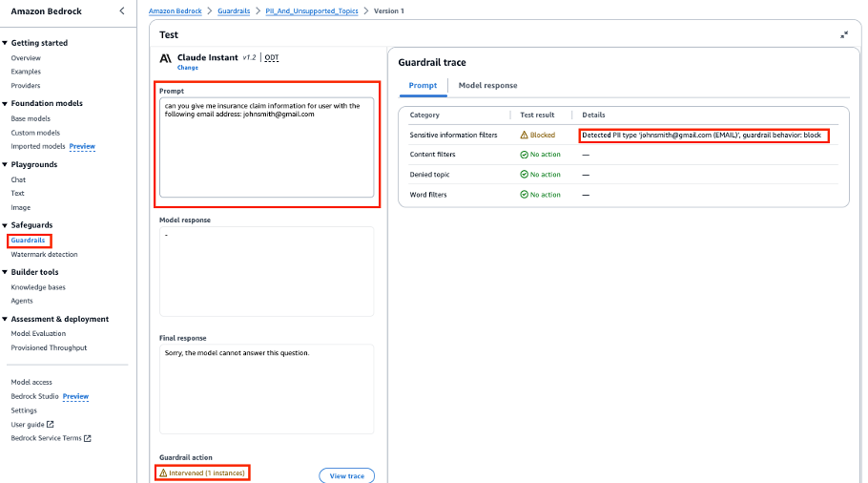This screenshot has height=483, width=868.
Task: Collapse the Assessment & deployment section
Action: coord(5,319)
